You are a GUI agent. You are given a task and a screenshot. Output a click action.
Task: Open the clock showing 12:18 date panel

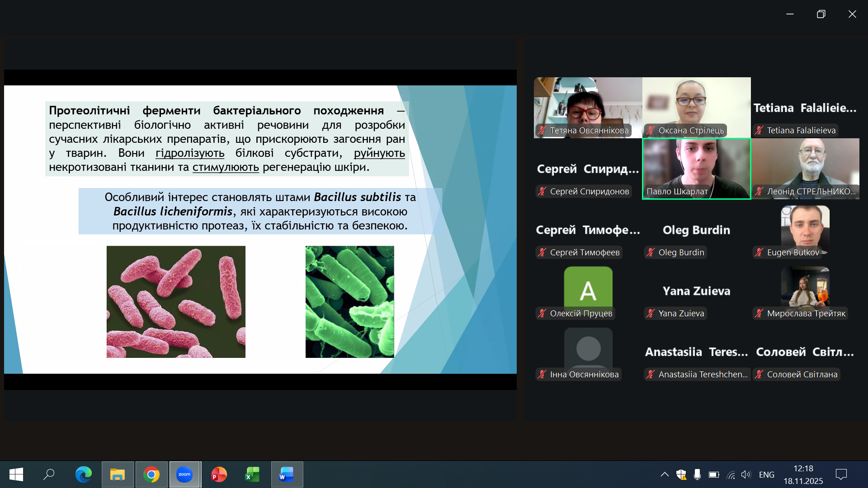tap(803, 474)
